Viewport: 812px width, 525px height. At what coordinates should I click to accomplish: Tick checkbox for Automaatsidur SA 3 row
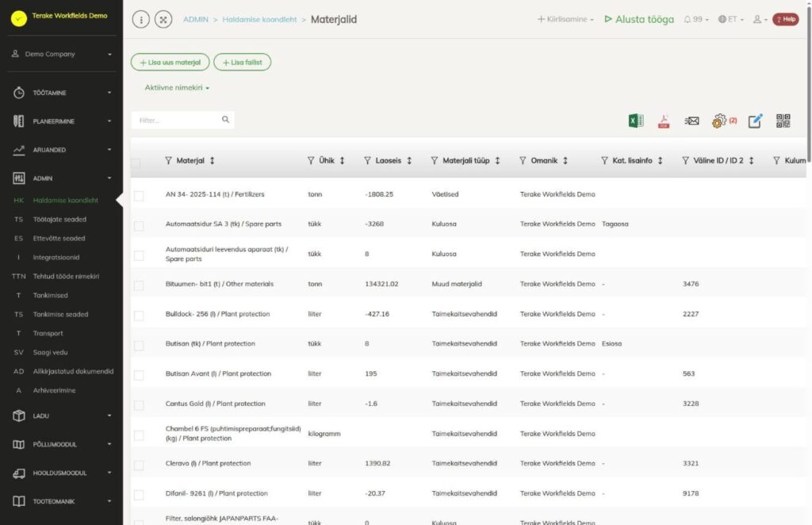click(x=139, y=226)
